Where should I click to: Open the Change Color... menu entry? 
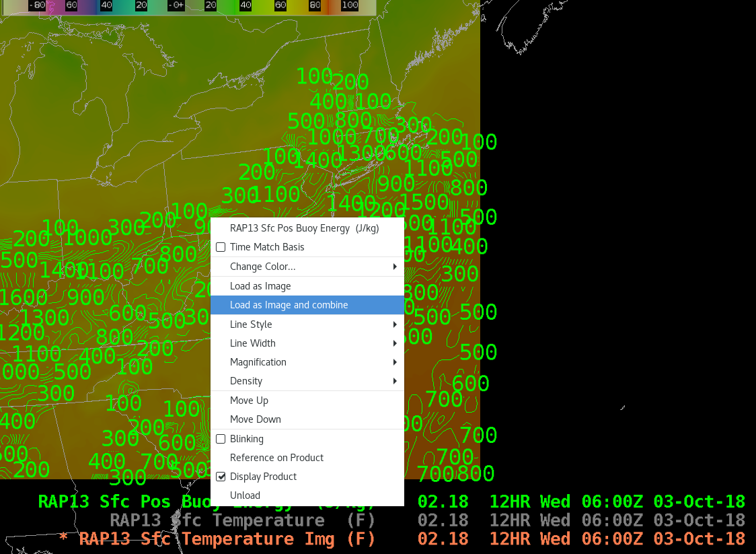(x=307, y=267)
